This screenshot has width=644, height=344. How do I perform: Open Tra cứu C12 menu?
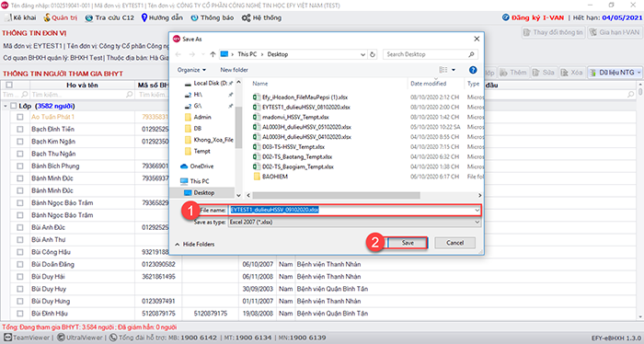109,17
